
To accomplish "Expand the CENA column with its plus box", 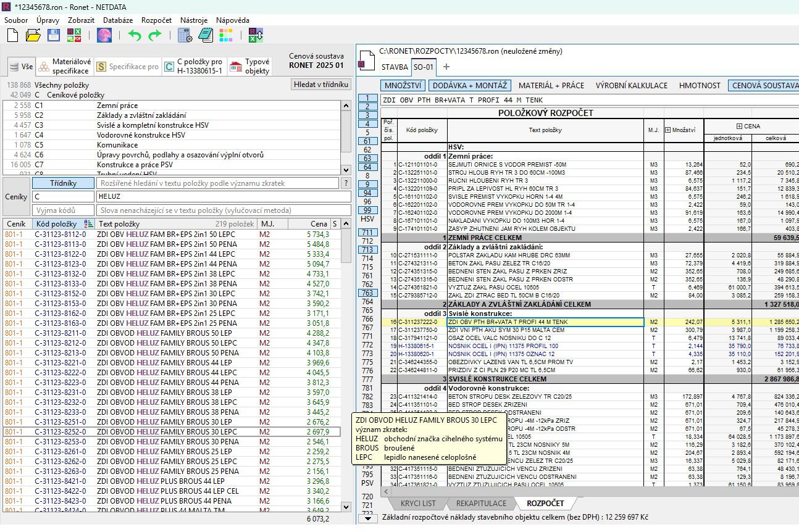I will (738, 127).
